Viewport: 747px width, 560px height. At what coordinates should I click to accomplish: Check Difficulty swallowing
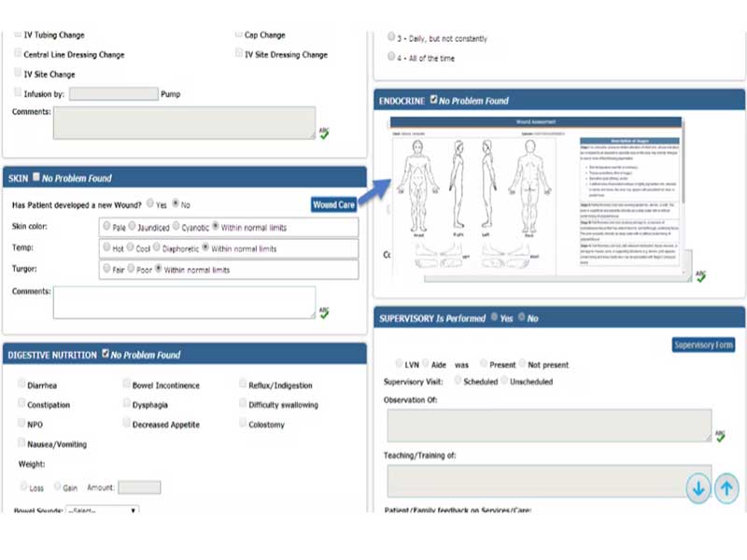(243, 403)
